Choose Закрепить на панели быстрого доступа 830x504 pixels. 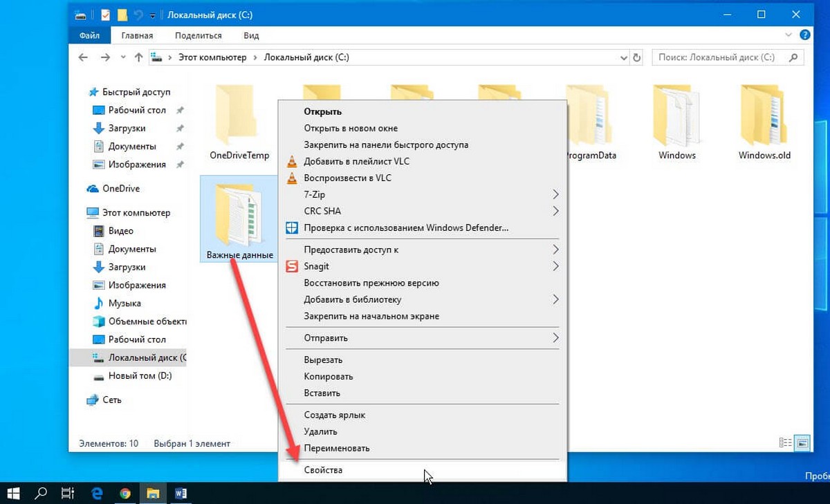click(x=422, y=144)
